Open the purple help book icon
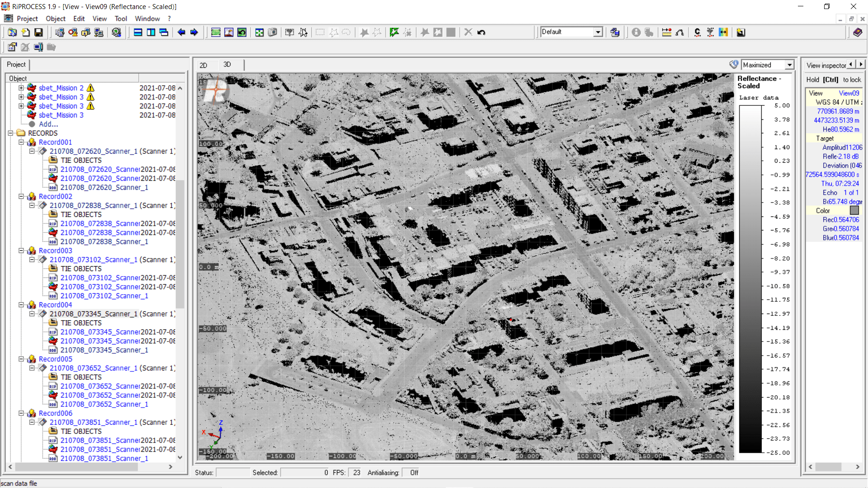 pos(857,33)
